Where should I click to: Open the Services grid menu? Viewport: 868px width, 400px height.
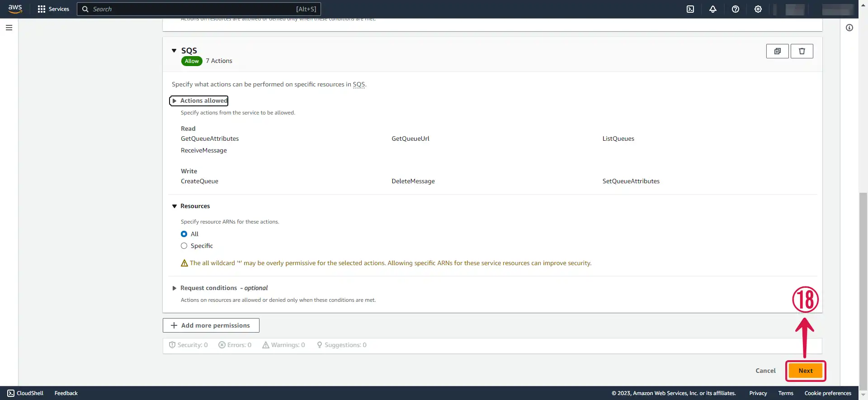(x=53, y=9)
